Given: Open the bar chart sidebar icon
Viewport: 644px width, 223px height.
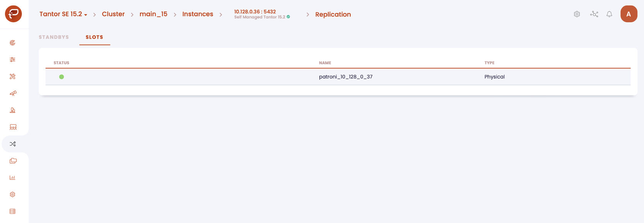Looking at the screenshot, I should (x=13, y=177).
